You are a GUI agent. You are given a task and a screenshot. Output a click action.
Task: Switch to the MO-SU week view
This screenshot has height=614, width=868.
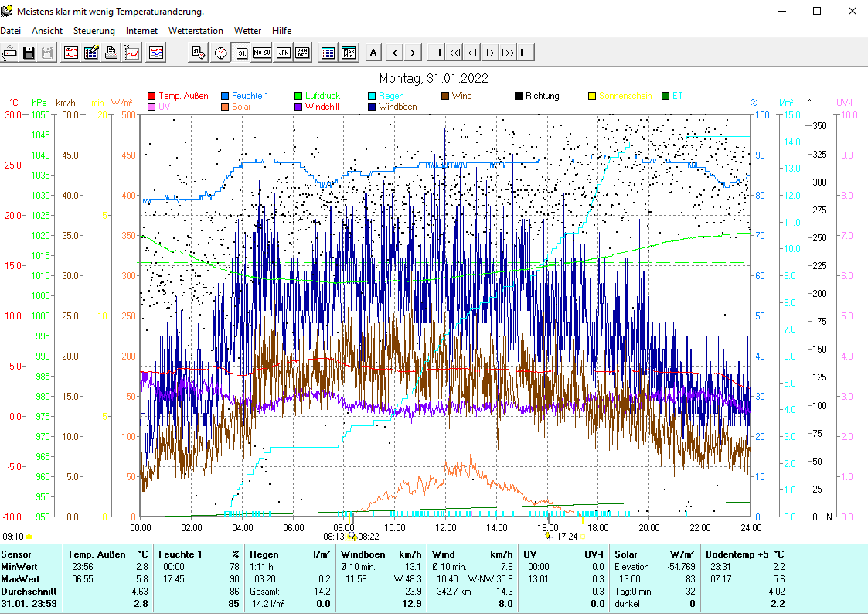(262, 53)
